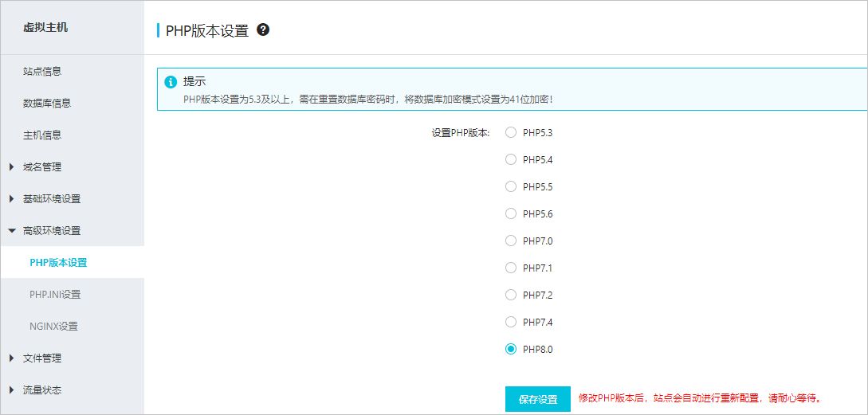Image resolution: width=868 pixels, height=415 pixels.
Task: Pick the PHP5.6 radio button
Action: 511,214
